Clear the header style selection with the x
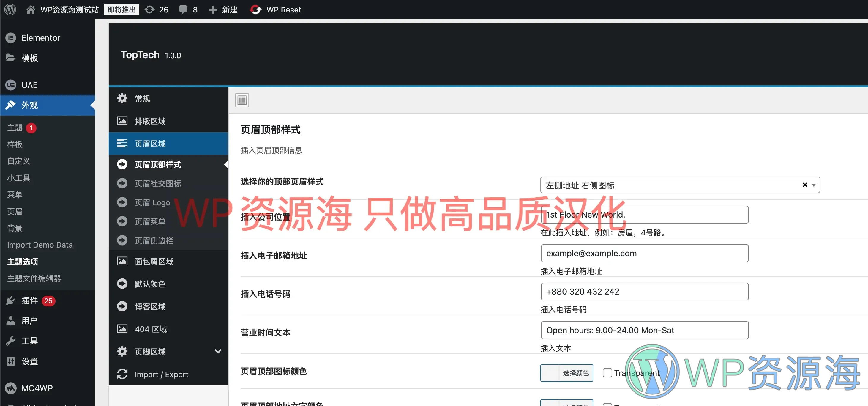868x406 pixels. pos(805,185)
